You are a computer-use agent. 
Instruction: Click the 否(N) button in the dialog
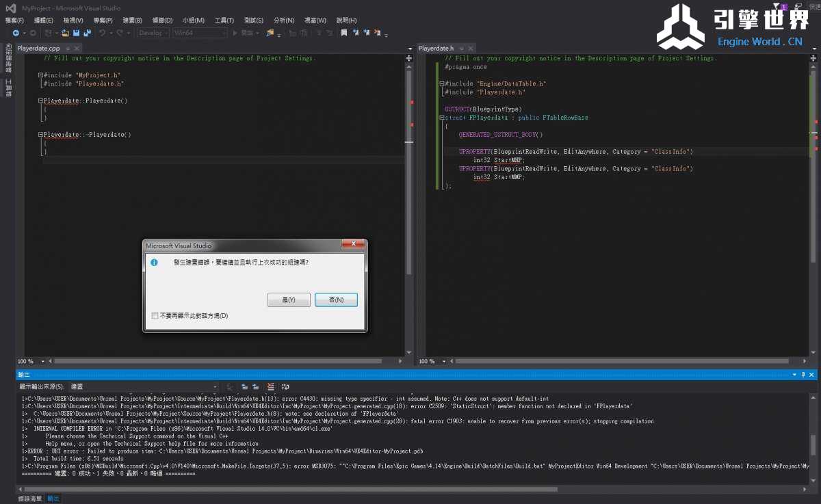[x=336, y=300]
